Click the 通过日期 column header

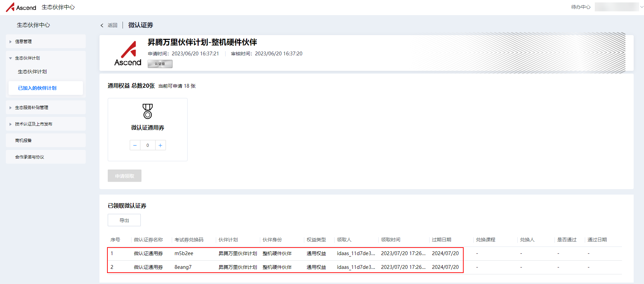click(597, 240)
